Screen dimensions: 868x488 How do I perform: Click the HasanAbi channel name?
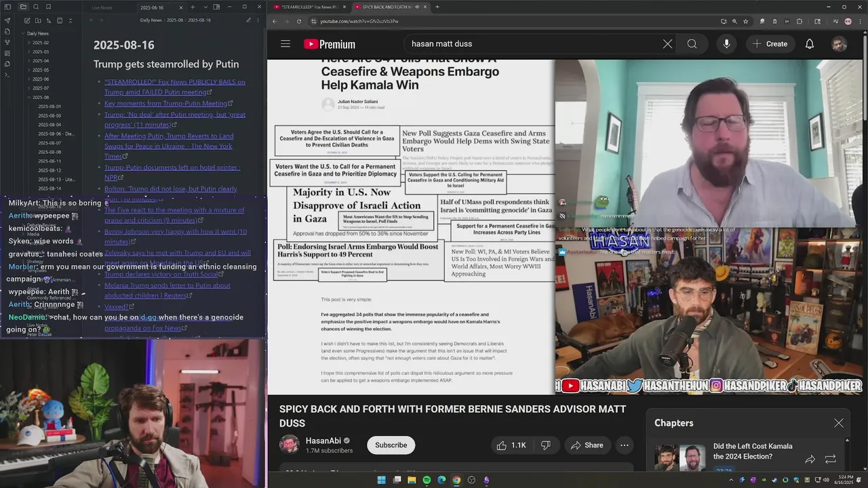click(x=322, y=441)
